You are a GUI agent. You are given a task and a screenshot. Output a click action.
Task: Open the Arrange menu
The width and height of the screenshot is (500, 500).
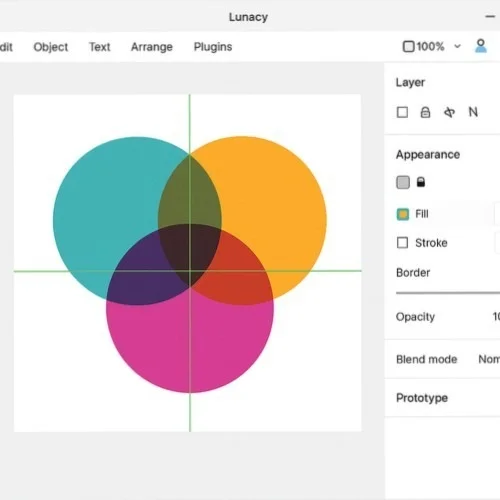pyautogui.click(x=152, y=47)
